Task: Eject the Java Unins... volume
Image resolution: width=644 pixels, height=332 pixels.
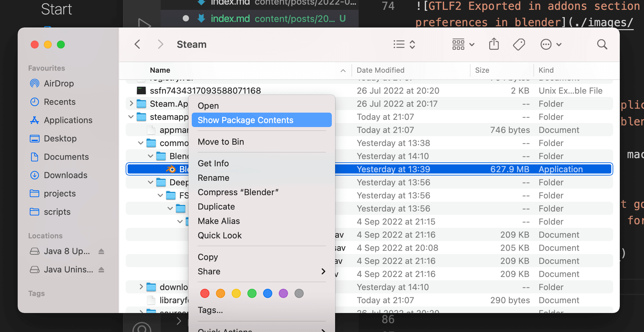Action: (101, 269)
